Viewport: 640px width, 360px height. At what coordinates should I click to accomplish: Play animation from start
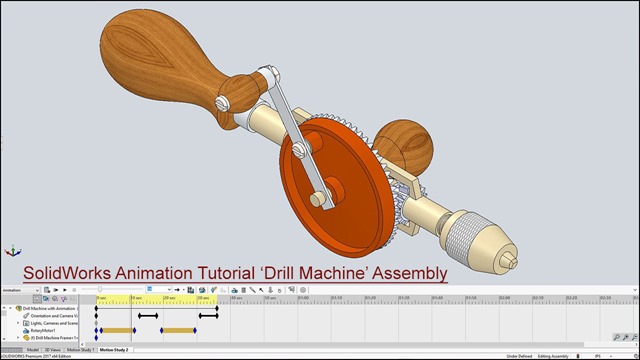coord(56,290)
